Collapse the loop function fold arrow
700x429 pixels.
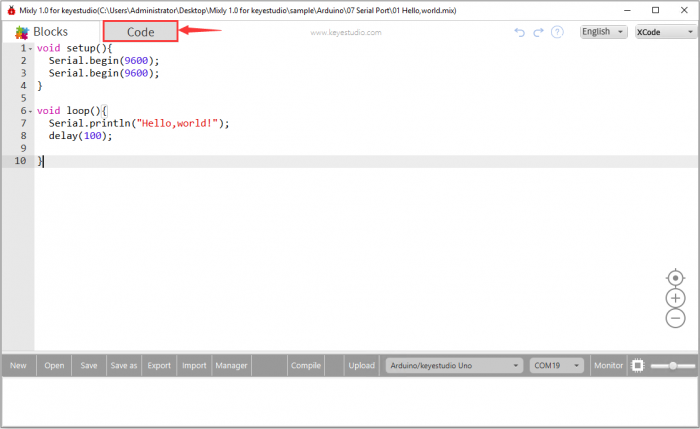tap(30, 111)
